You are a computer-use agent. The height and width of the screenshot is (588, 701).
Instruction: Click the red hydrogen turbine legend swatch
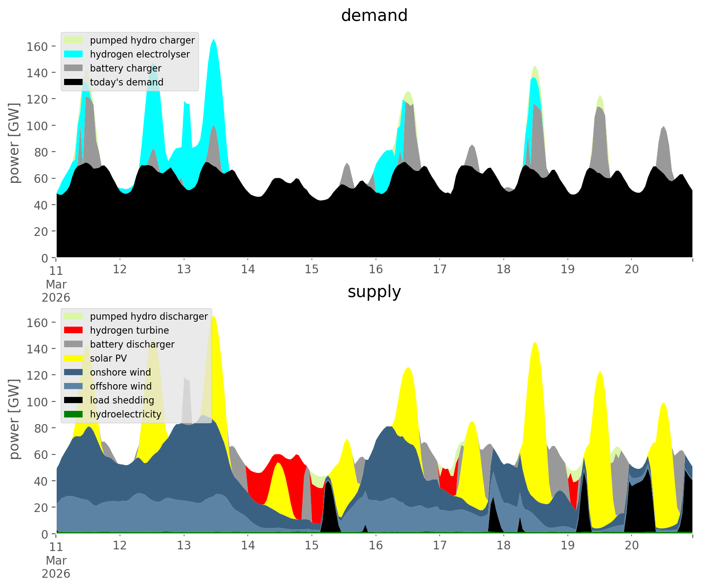(74, 330)
